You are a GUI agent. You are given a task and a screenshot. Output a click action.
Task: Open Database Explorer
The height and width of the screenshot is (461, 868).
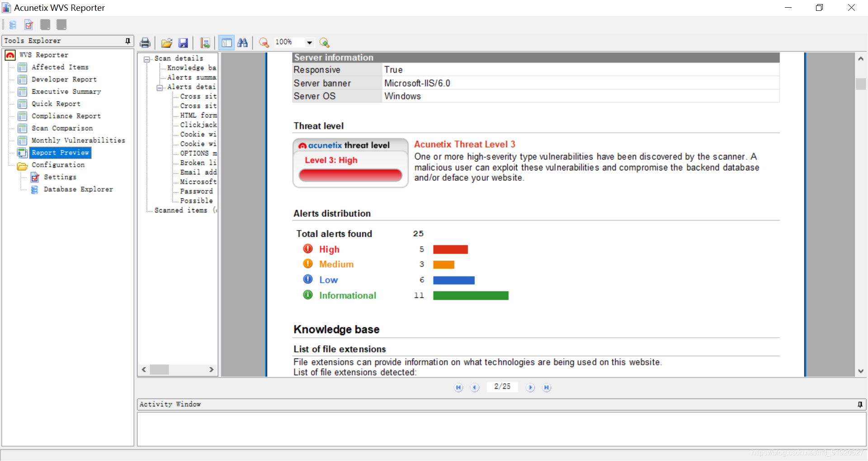[79, 189]
